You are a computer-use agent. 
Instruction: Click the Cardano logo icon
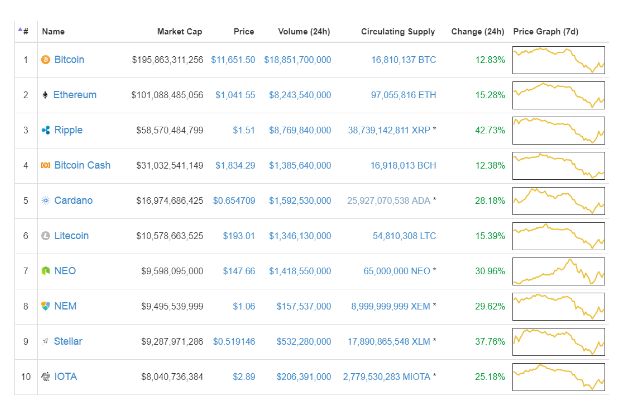[x=46, y=200]
